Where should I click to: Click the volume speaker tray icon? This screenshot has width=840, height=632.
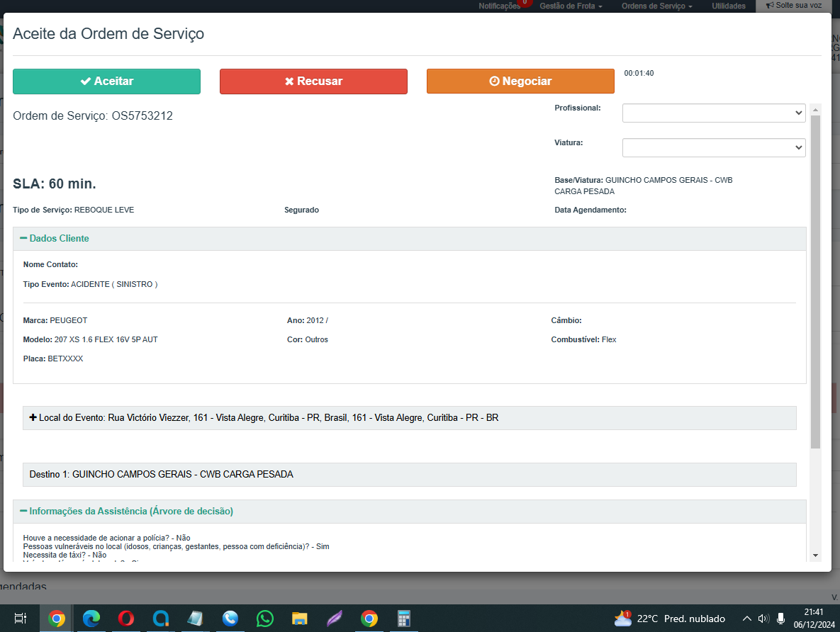pyautogui.click(x=763, y=619)
